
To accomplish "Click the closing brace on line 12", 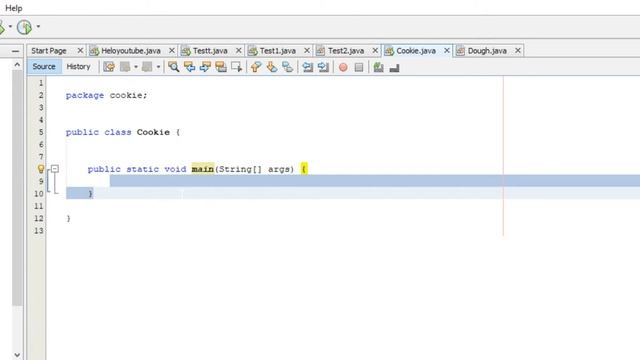I will tap(69, 218).
